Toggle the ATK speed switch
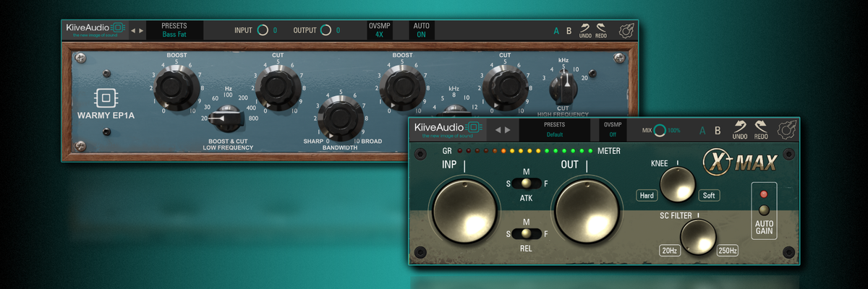This screenshot has width=868, height=289. click(x=526, y=183)
